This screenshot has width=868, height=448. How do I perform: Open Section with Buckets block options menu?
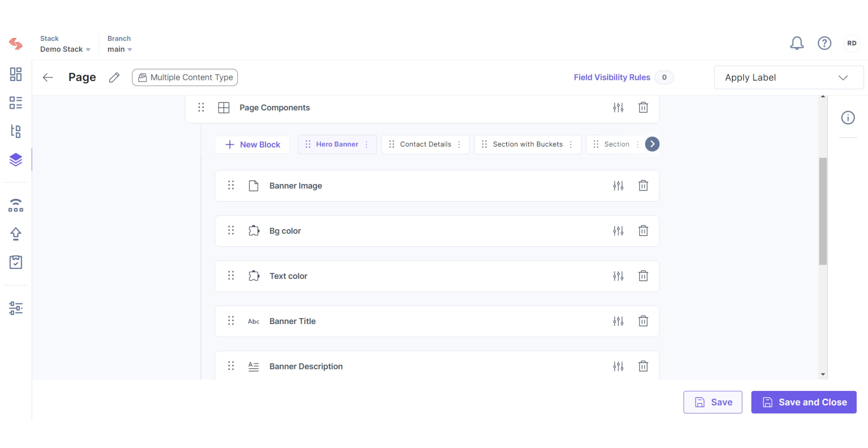[x=570, y=144]
